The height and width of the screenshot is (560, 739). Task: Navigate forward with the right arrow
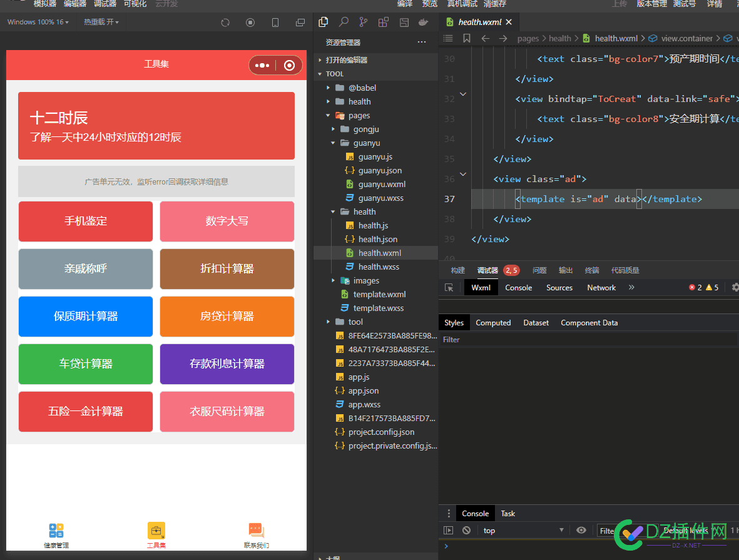coord(503,39)
